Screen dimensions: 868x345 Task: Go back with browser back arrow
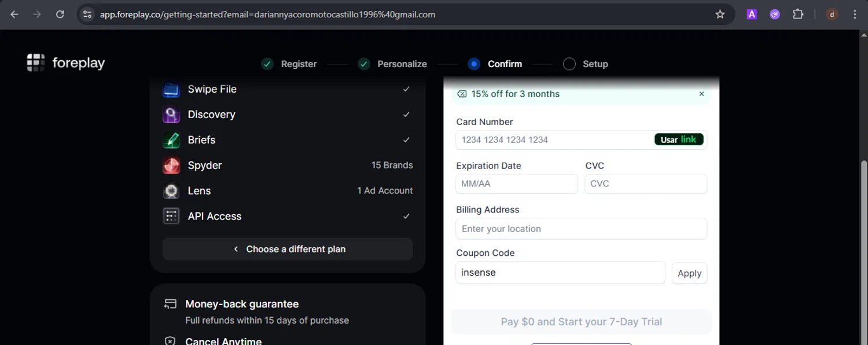pyautogui.click(x=14, y=14)
